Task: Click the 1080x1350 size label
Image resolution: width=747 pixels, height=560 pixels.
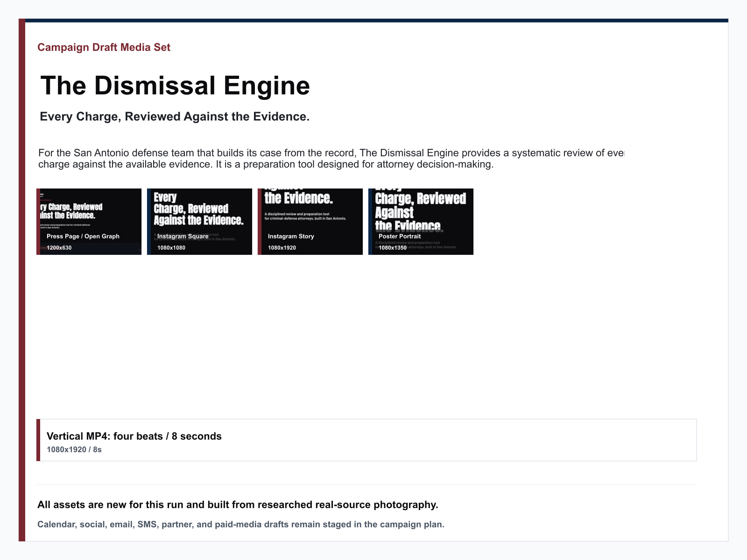Action: (x=392, y=248)
